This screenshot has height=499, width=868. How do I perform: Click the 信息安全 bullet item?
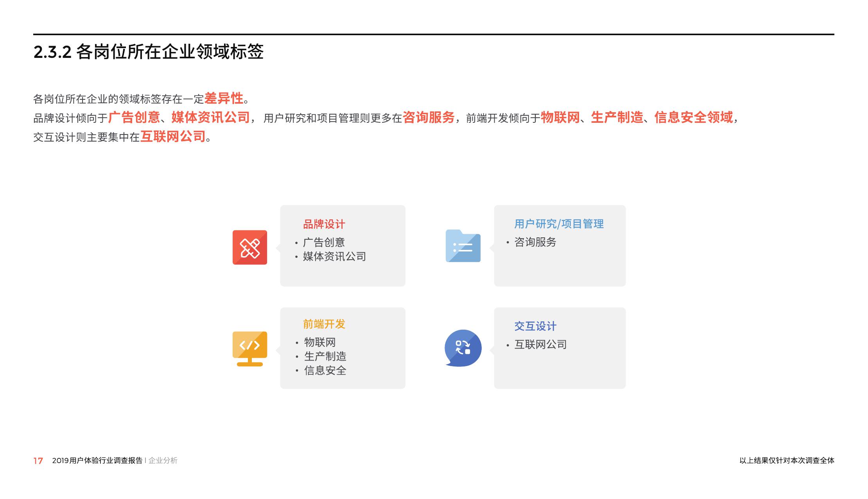point(325,370)
